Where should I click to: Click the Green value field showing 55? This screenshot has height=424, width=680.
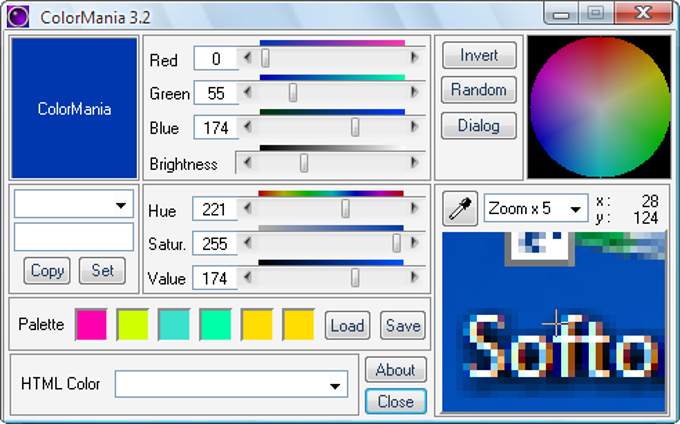[216, 93]
